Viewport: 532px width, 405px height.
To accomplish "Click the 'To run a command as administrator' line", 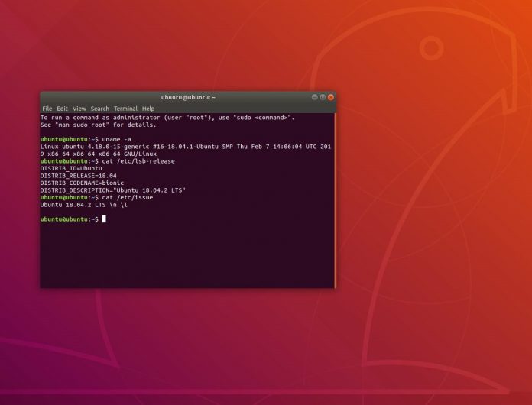I will 167,118.
